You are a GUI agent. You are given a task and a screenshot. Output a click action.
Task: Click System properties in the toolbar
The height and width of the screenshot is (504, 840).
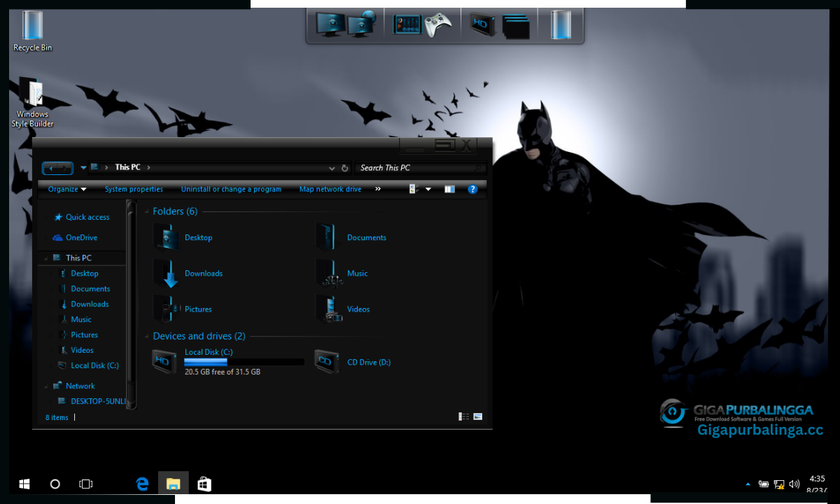(x=134, y=189)
